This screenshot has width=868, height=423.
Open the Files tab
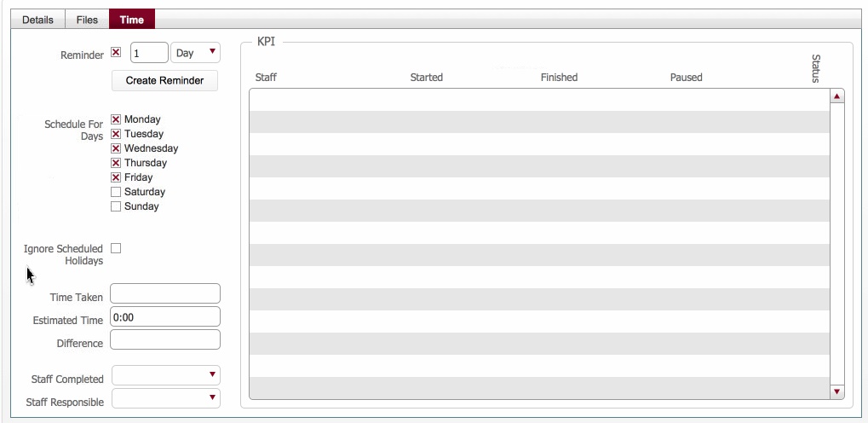87,20
